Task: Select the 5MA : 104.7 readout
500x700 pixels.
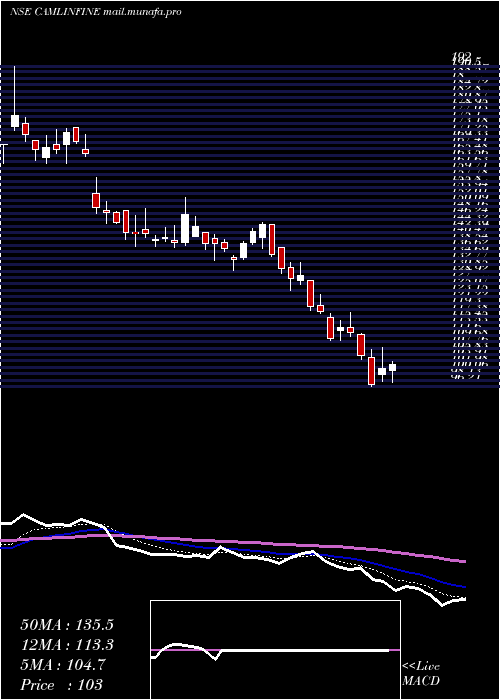Action: pyautogui.click(x=62, y=665)
